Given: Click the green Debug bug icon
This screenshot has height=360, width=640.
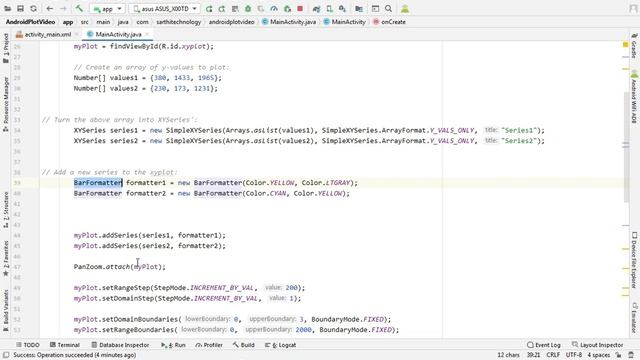Looking at the screenshot, I should 248,9.
